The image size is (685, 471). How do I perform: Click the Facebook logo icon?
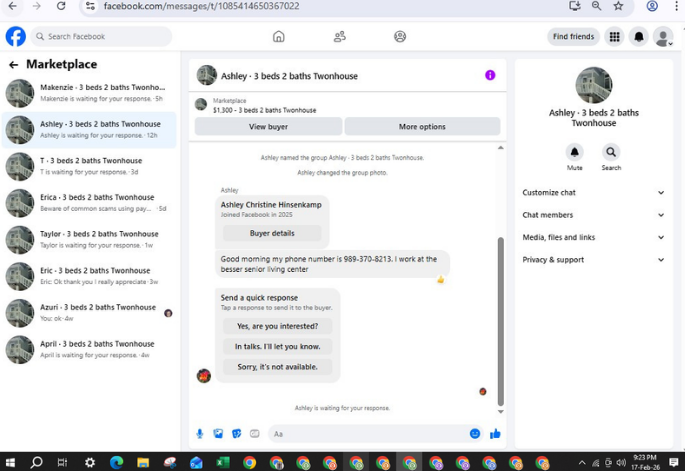coord(16,36)
